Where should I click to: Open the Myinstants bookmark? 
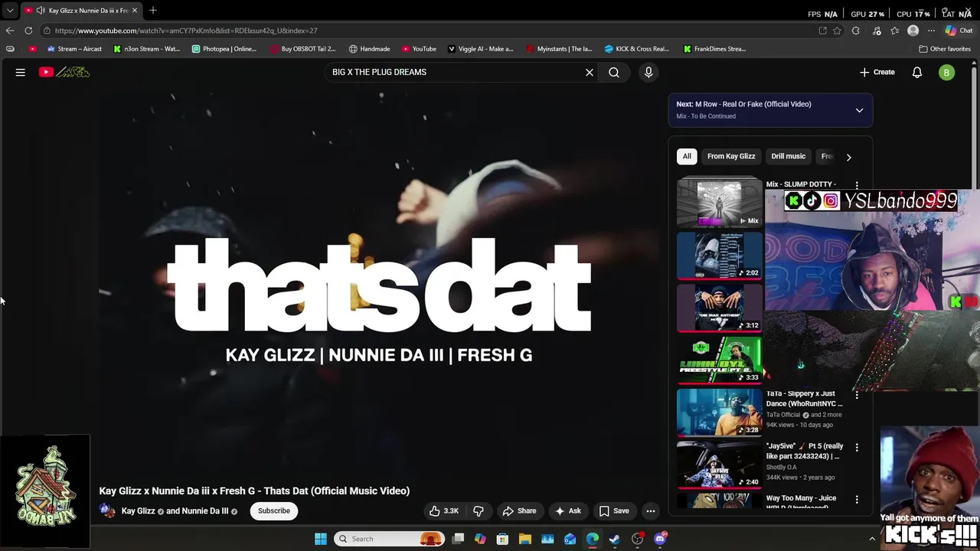pyautogui.click(x=559, y=49)
